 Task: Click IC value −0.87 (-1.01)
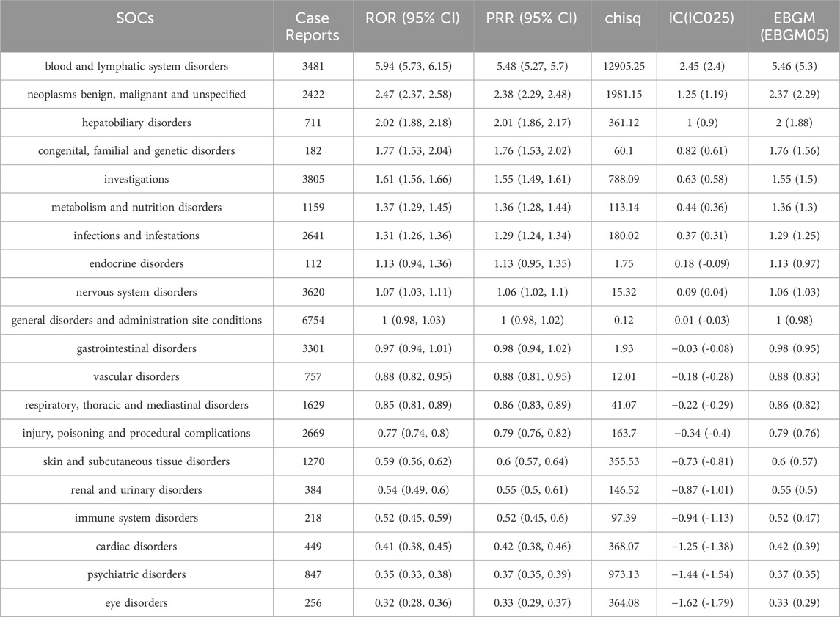[702, 489]
